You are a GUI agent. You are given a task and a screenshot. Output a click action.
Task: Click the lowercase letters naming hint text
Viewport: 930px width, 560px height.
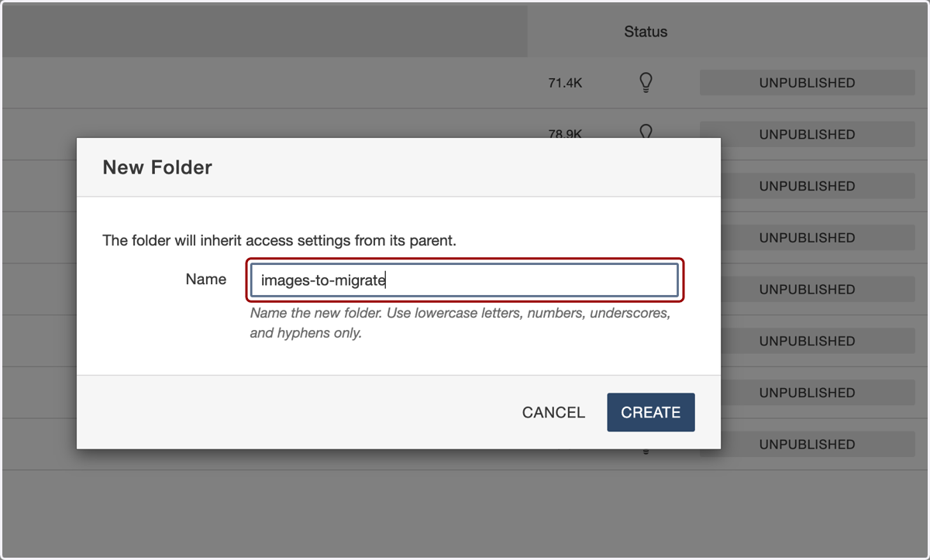click(460, 325)
